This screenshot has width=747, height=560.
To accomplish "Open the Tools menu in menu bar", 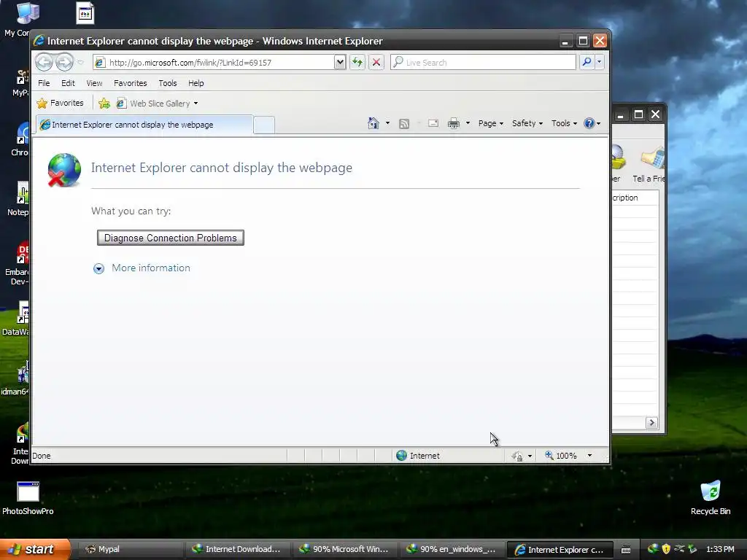I will (167, 83).
